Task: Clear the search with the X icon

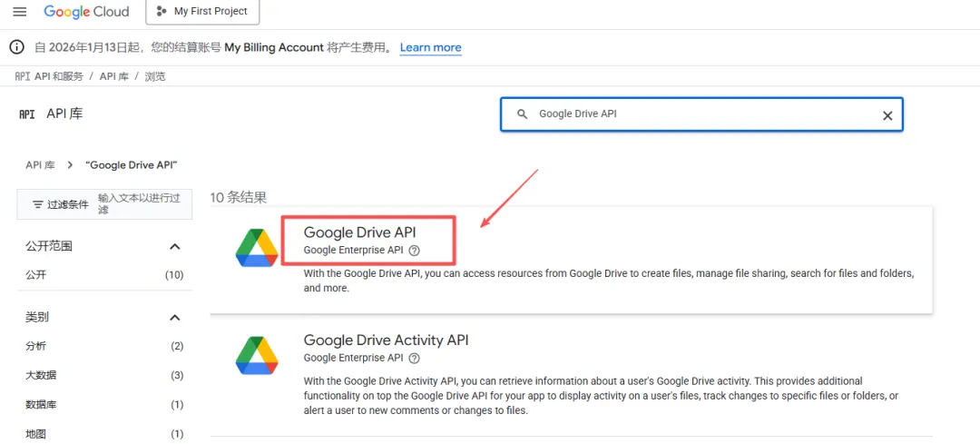Action: [887, 115]
